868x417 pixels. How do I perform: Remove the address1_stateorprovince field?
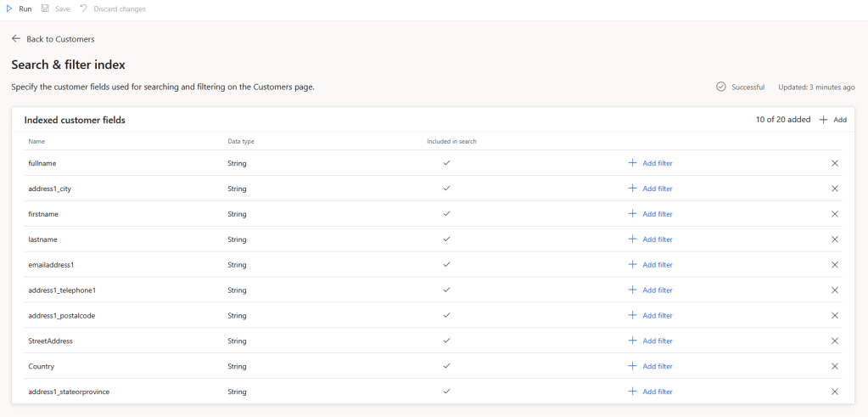[x=834, y=392]
